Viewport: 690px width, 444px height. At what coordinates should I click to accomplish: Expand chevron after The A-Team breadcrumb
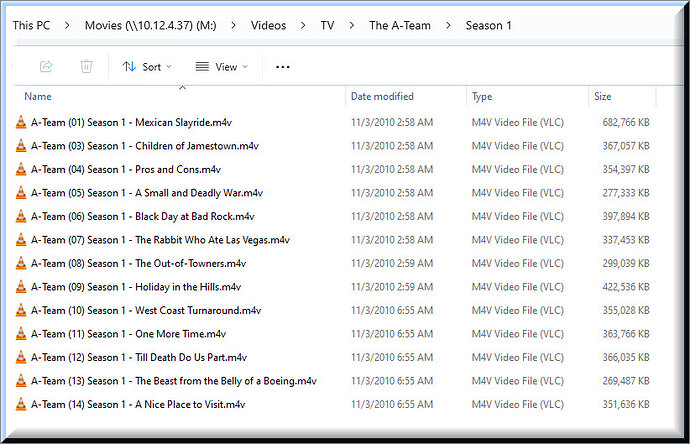click(448, 26)
